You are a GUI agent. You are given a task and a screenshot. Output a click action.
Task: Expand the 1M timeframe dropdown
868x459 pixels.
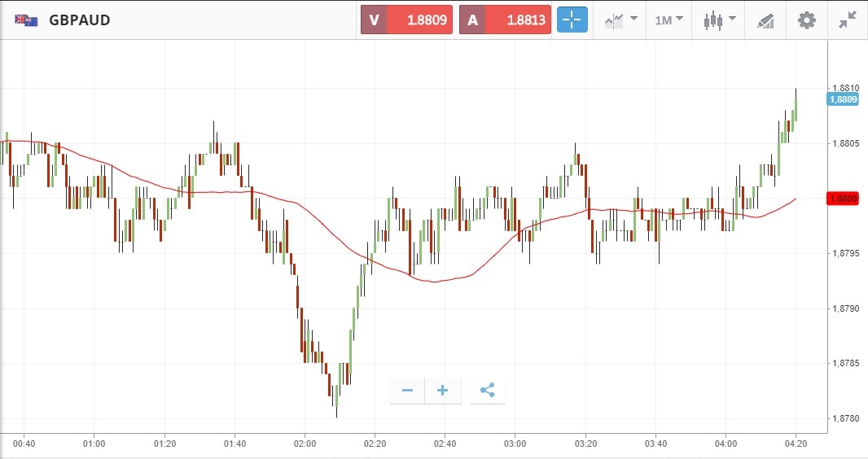click(x=669, y=20)
